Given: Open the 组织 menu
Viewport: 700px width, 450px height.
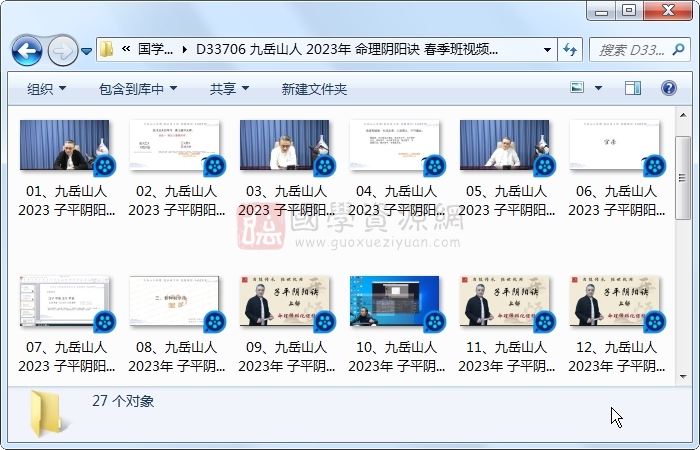Looking at the screenshot, I should coord(46,89).
